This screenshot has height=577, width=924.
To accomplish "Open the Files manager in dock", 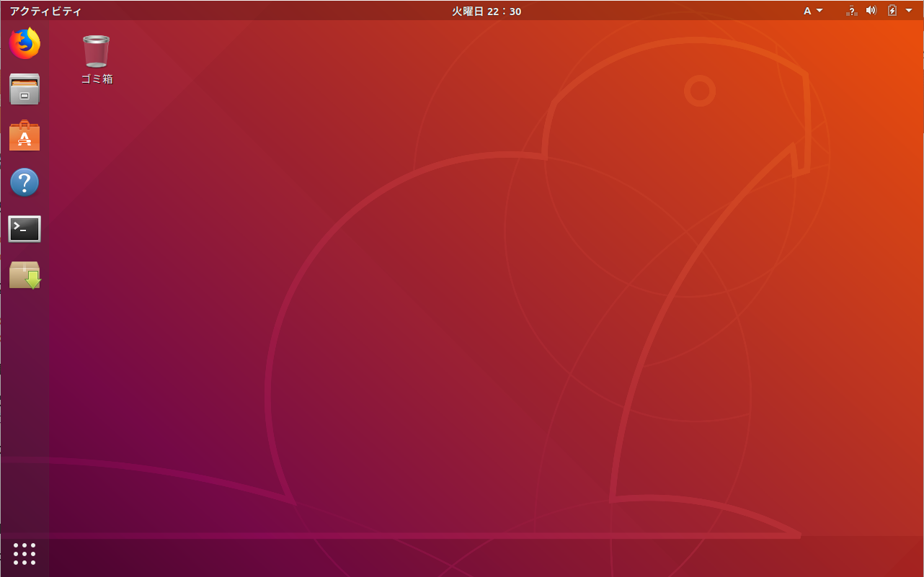I will click(25, 89).
